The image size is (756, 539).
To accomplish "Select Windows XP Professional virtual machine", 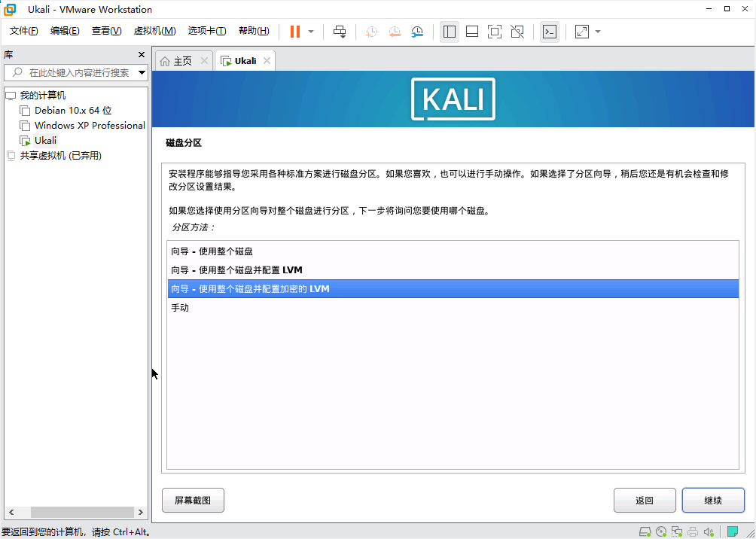I will (x=90, y=126).
